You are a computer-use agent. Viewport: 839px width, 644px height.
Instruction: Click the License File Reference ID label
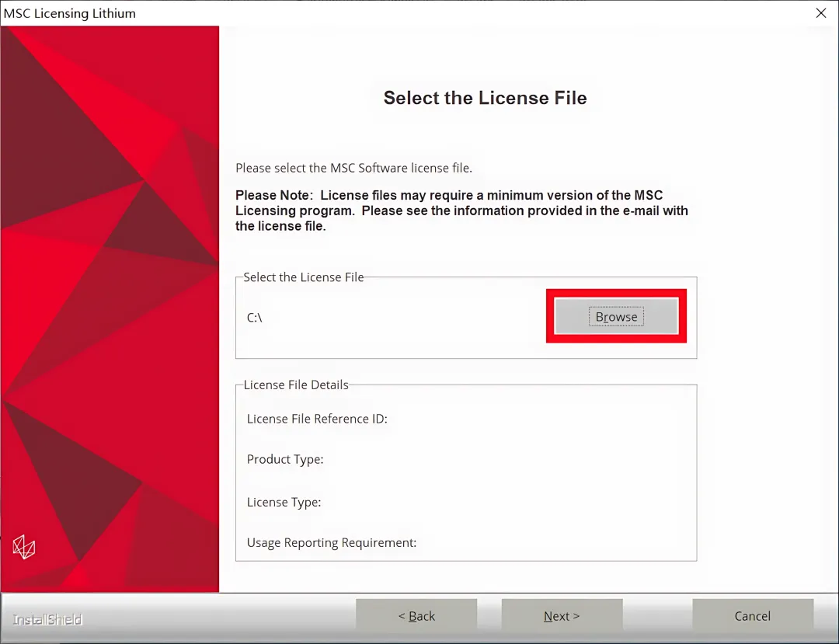click(x=317, y=419)
